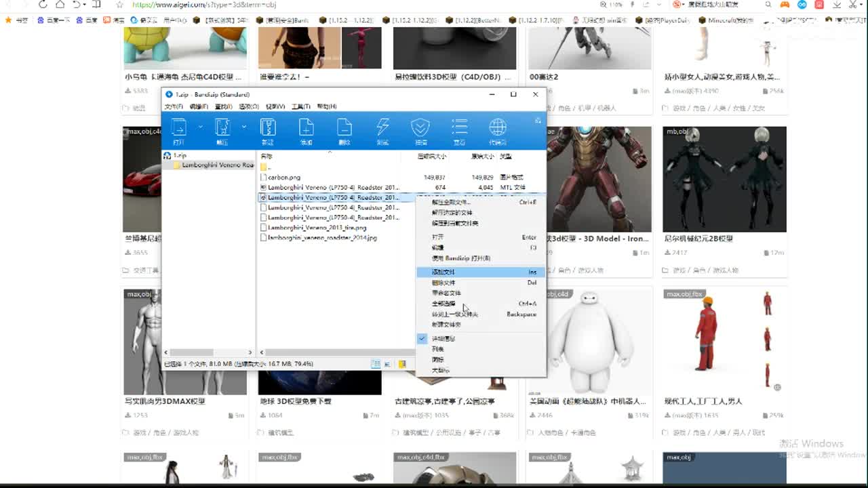This screenshot has width=868, height=488.
Task: Click the Name column sort arrow
Action: [330, 152]
